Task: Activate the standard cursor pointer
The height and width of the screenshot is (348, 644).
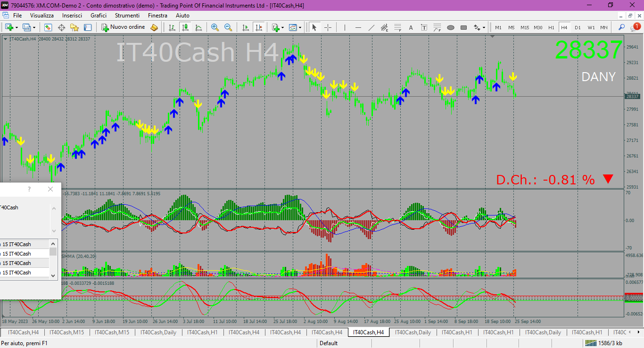Action: point(314,27)
